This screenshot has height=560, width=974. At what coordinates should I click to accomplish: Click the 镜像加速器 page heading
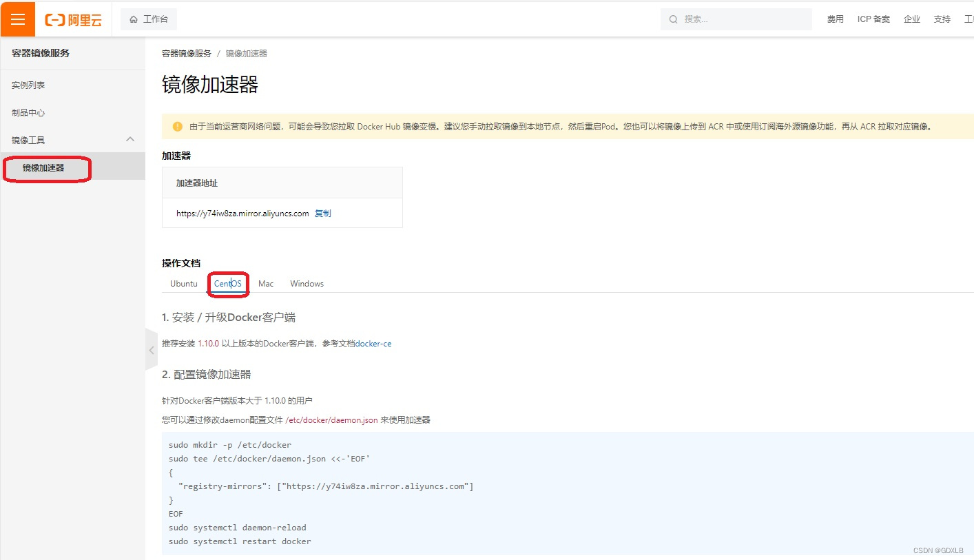click(x=210, y=85)
